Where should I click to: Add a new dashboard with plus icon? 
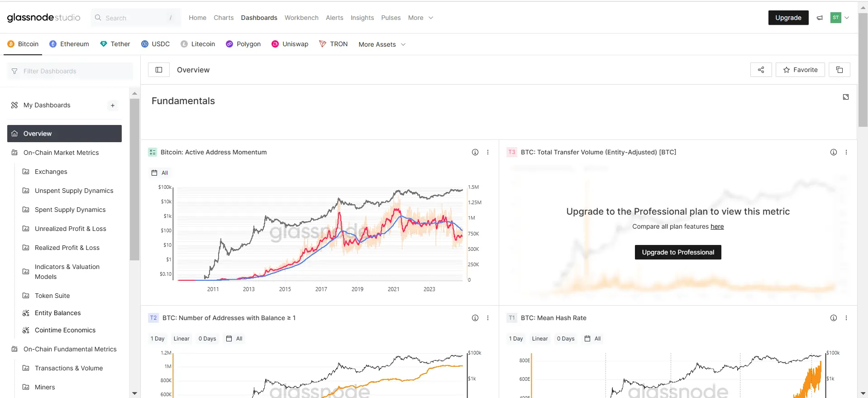tap(113, 105)
